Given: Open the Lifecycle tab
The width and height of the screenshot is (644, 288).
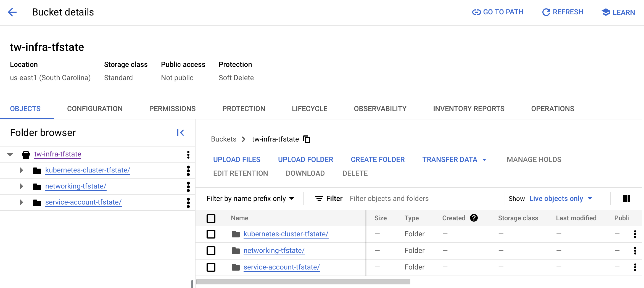Looking at the screenshot, I should click(x=310, y=109).
